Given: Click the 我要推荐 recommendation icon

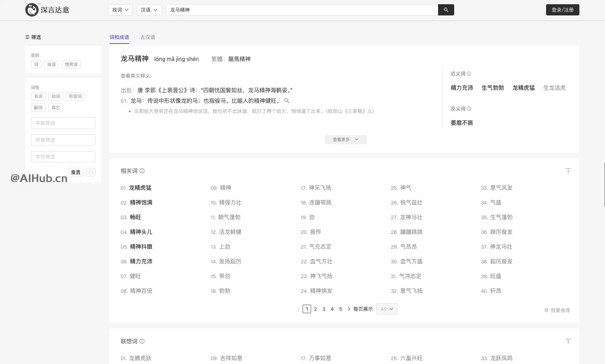Looking at the screenshot, I should 546,310.
